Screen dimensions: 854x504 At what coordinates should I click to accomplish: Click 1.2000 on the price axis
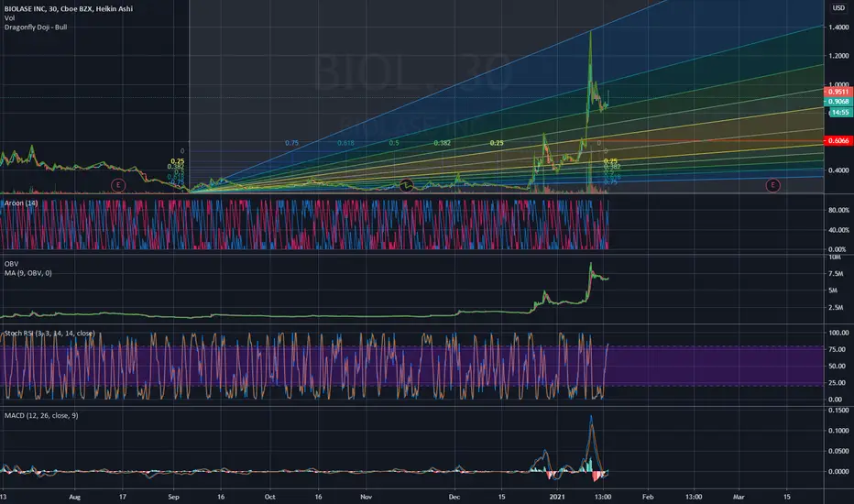838,56
